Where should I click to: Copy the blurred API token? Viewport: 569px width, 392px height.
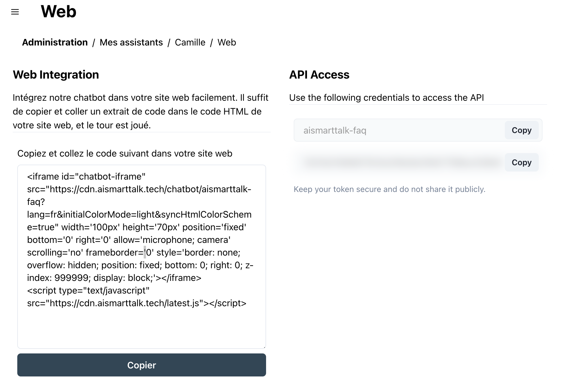click(x=521, y=162)
